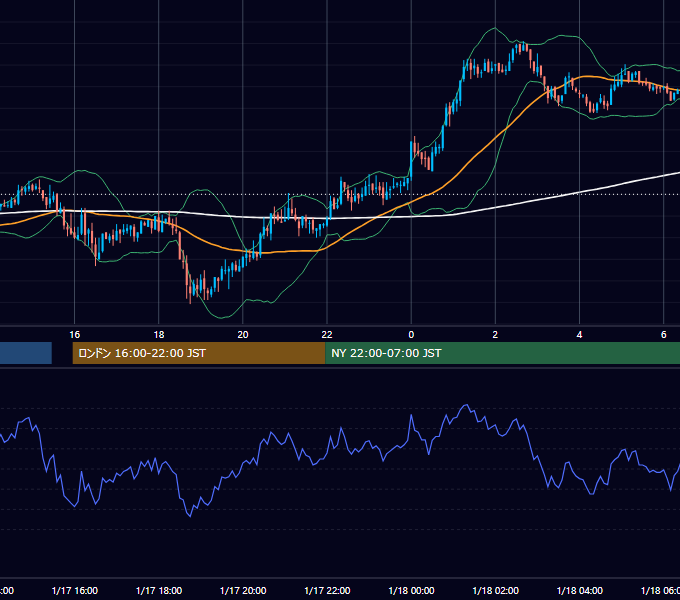Click hour label 0 on upper time axis
Image resolution: width=680 pixels, height=600 pixels.
411,334
